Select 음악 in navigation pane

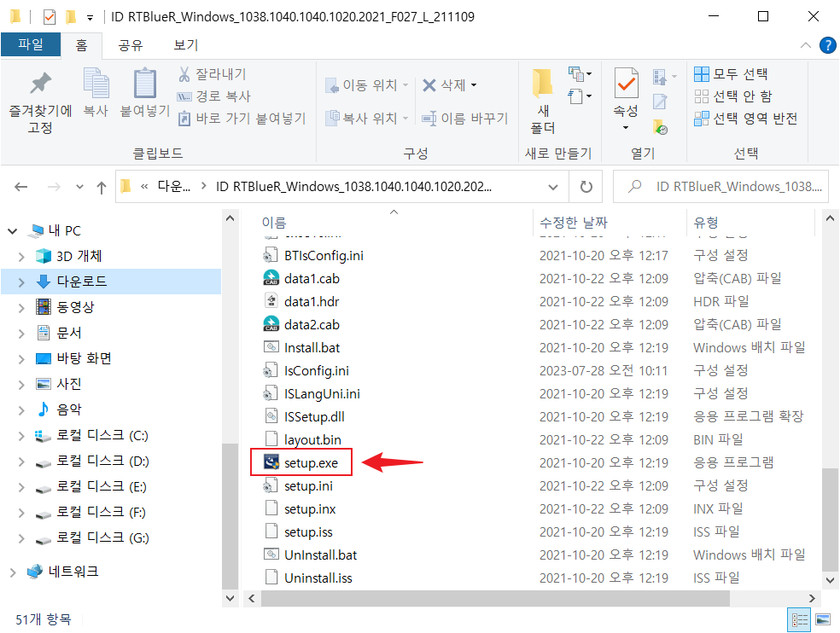69,409
